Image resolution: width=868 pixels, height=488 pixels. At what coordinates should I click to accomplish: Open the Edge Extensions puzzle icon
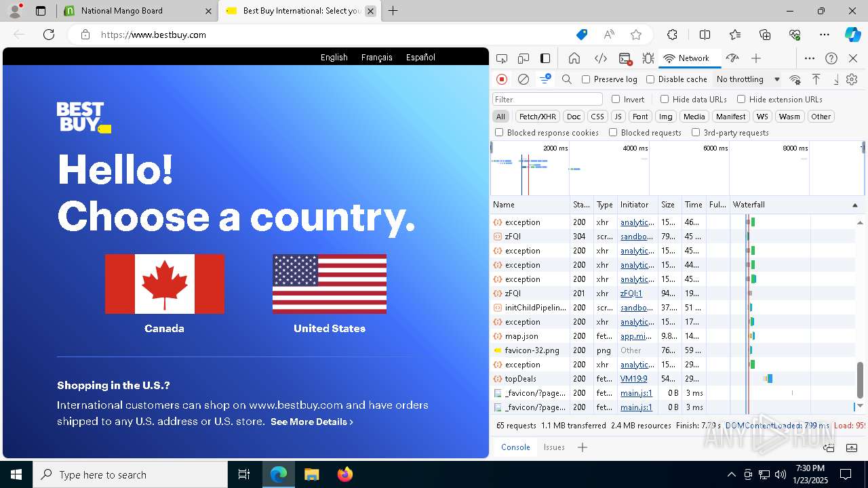(672, 35)
